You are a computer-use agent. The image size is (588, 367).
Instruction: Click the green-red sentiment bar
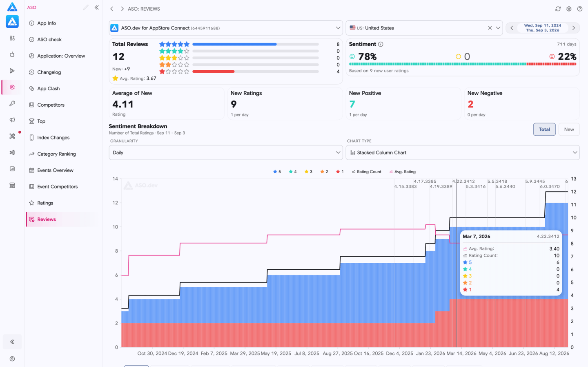tap(463, 64)
